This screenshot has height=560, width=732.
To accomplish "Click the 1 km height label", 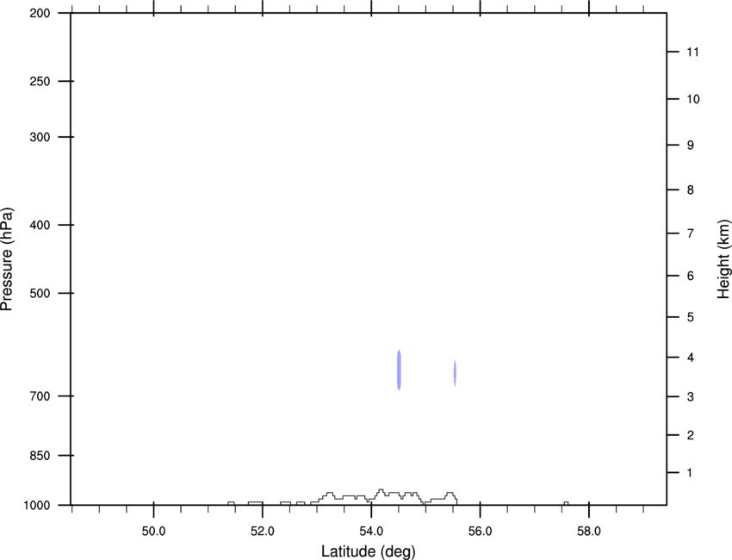I will click(690, 473).
